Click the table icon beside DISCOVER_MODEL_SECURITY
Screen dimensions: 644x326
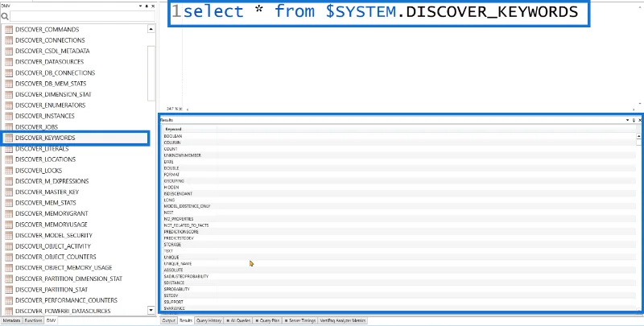point(9,235)
